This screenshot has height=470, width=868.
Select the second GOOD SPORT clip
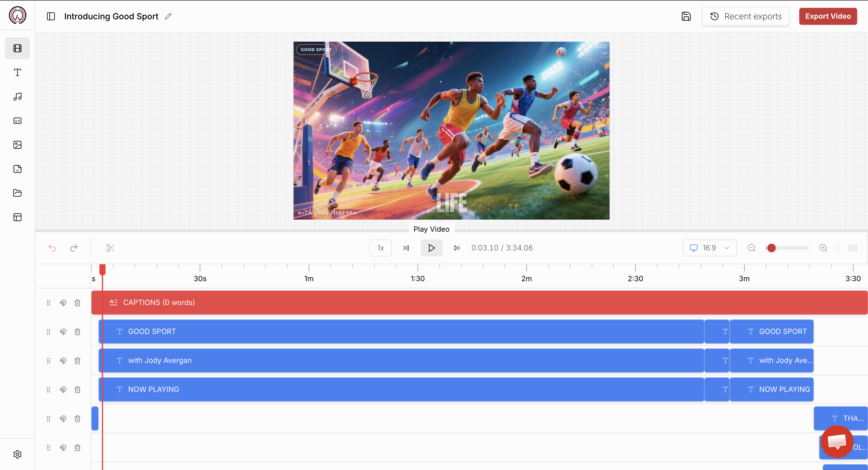[772, 332]
